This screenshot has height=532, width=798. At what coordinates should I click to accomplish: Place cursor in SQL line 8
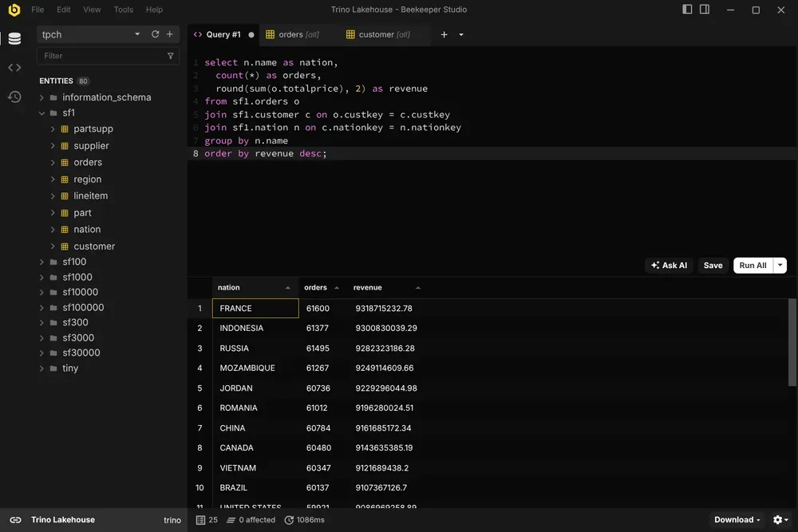[x=492, y=154]
